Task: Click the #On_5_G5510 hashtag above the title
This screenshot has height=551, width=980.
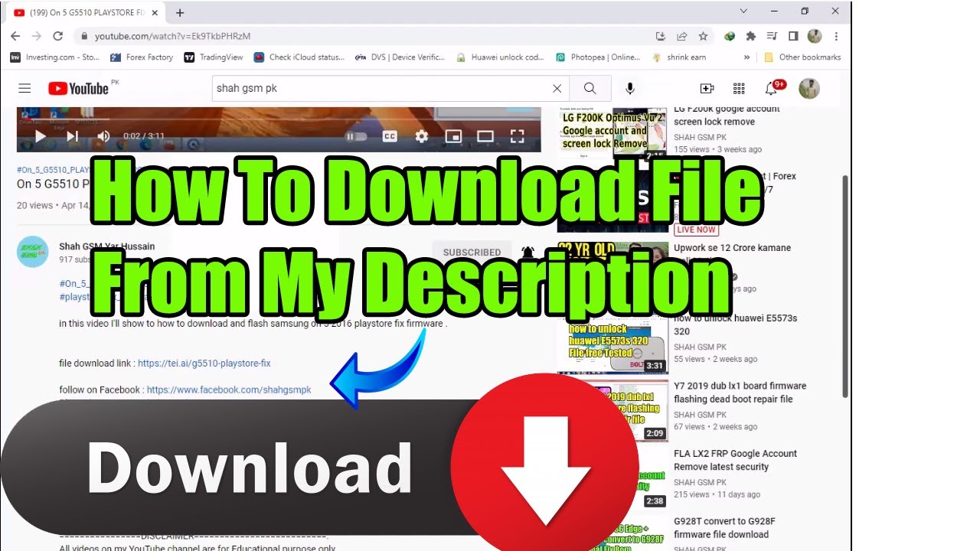Action: [x=54, y=169]
